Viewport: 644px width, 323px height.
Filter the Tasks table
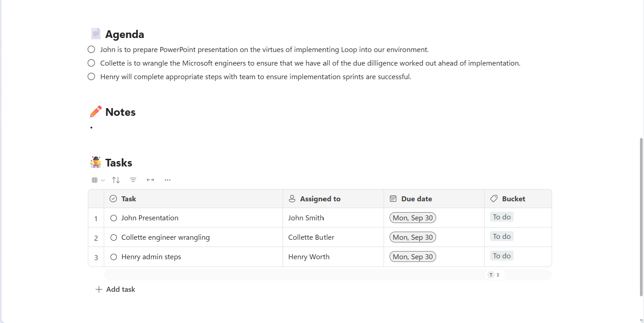[x=133, y=180]
